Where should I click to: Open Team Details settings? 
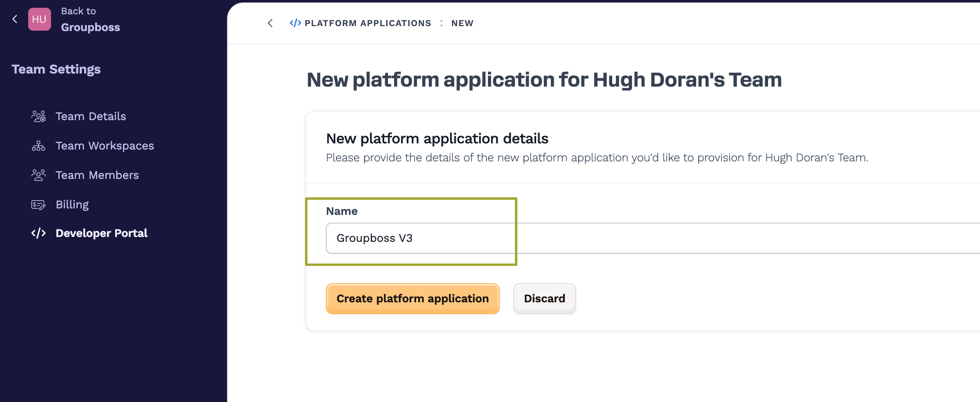click(91, 116)
